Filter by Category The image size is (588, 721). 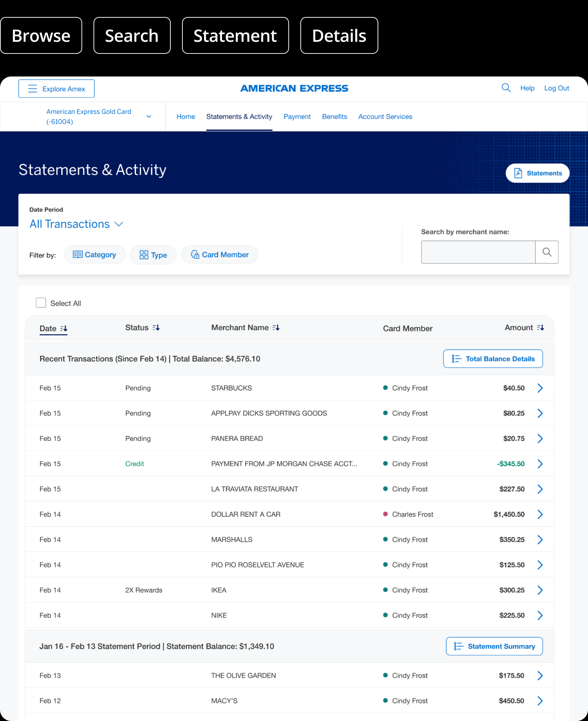click(95, 255)
